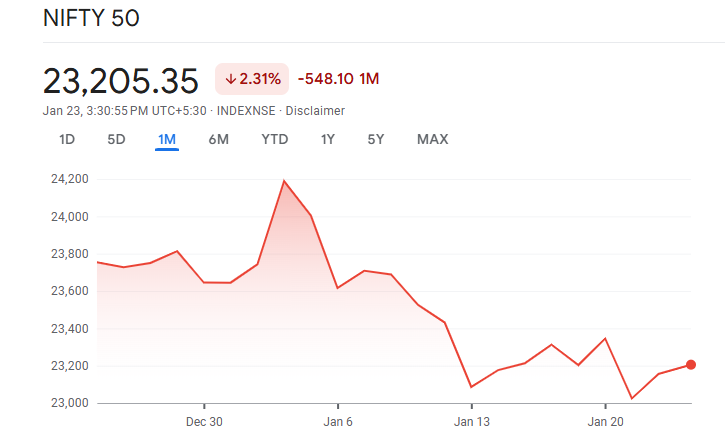Screen dimensions: 725x443
Task: Click the Jan 20 axis label
Action: pos(605,422)
